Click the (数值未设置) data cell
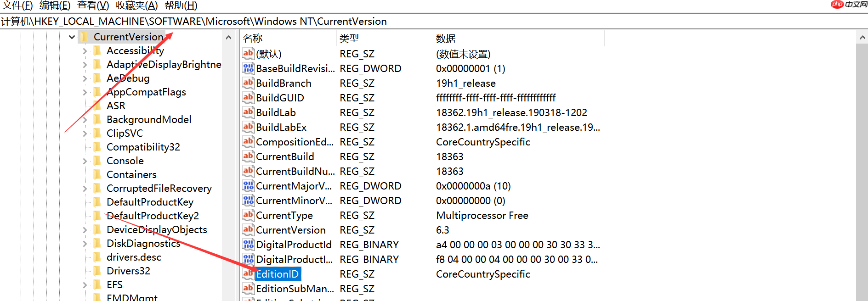Viewport: 868px width, 301px height. (463, 54)
